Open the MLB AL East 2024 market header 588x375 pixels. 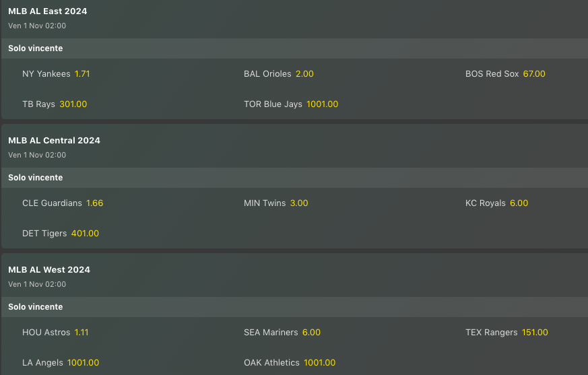coord(48,11)
